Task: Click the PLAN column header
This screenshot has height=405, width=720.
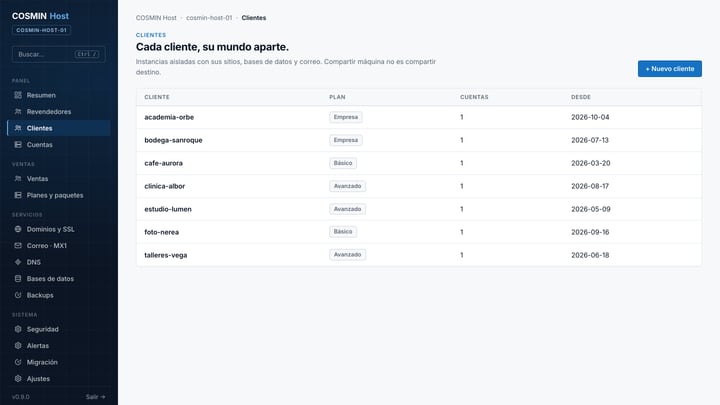Action: tap(337, 97)
